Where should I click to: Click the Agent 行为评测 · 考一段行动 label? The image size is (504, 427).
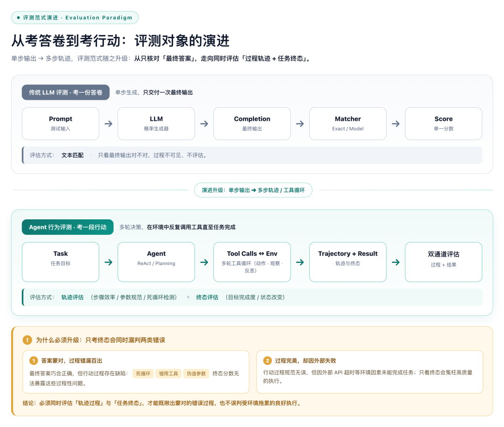(x=68, y=227)
